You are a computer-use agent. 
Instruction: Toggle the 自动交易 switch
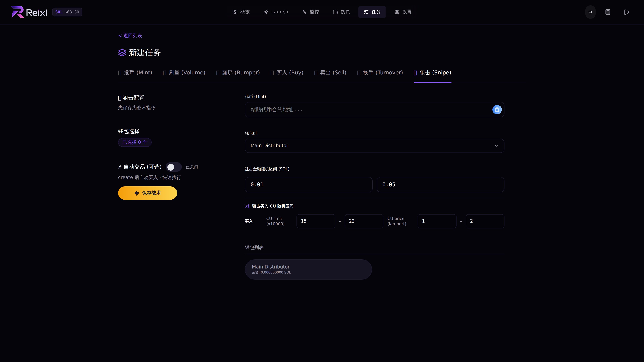[x=174, y=167]
